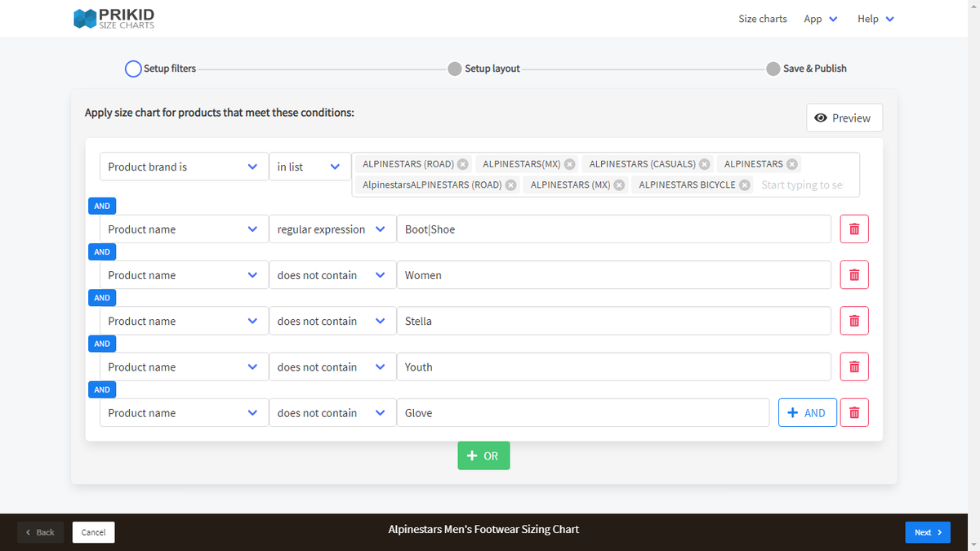Delete the Women condition row
Viewport: 980px width, 551px height.
coord(854,274)
